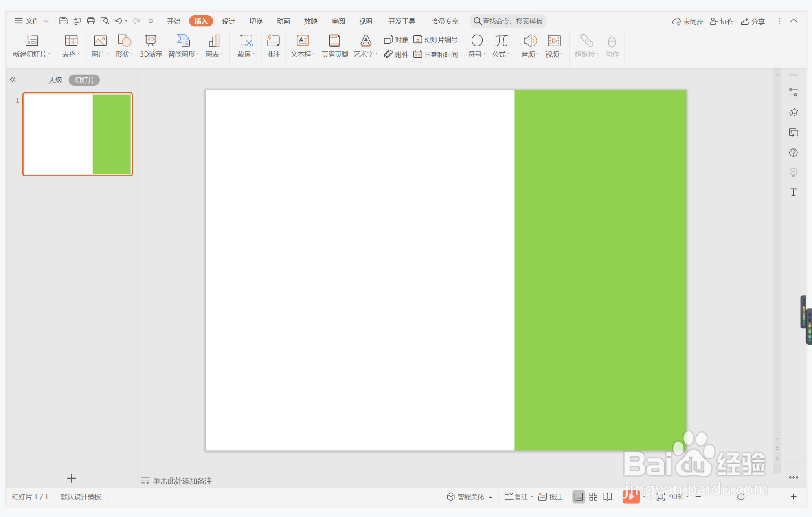This screenshot has height=517, width=812.
Task: Switch to the 开始 ribbon tab
Action: point(173,21)
